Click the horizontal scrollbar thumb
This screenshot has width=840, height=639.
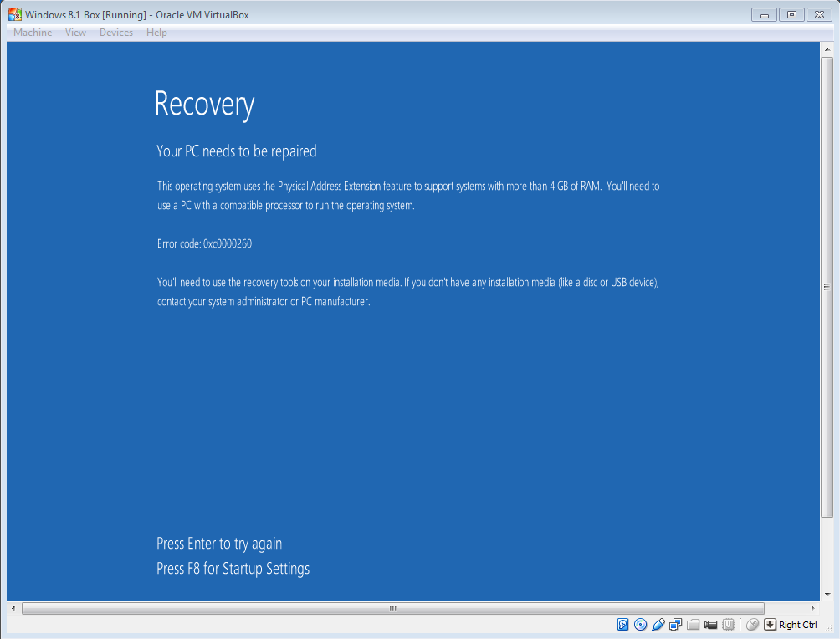click(393, 608)
